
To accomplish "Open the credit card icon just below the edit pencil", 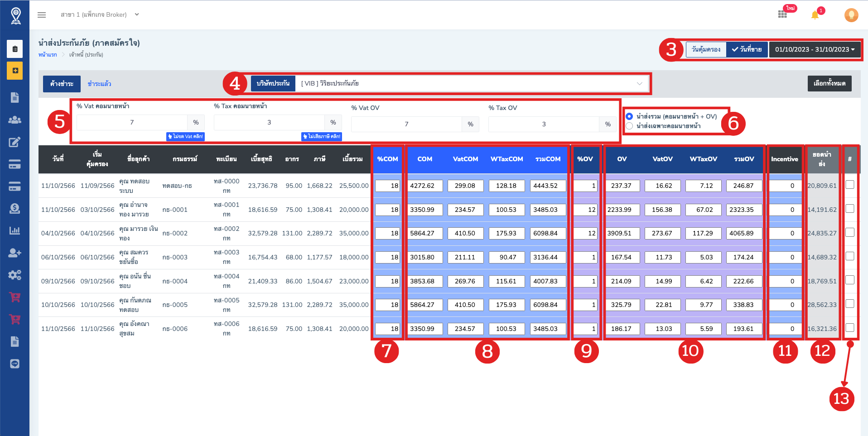I will point(15,164).
